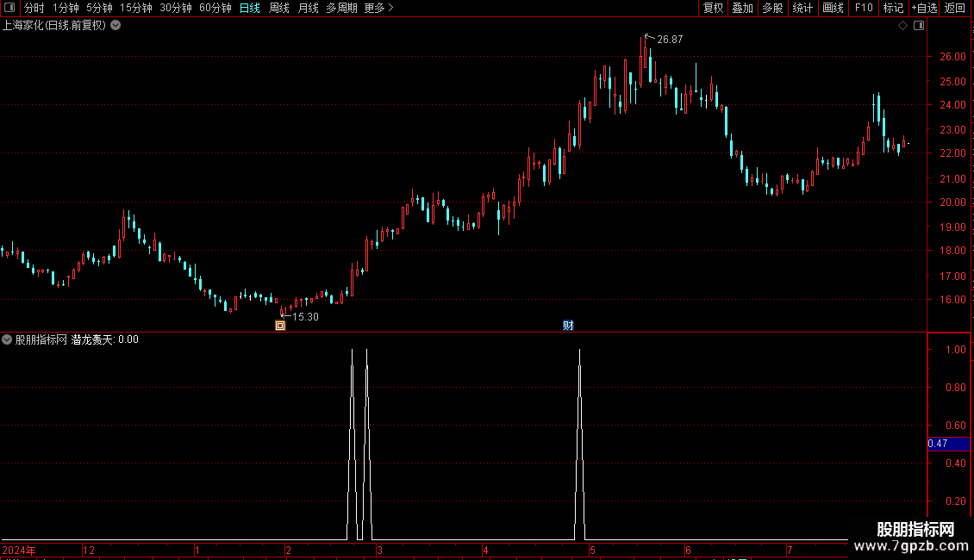The height and width of the screenshot is (560, 974).
Task: Click the 上海家化(日线.前复权) chart title
Action: coord(54,26)
